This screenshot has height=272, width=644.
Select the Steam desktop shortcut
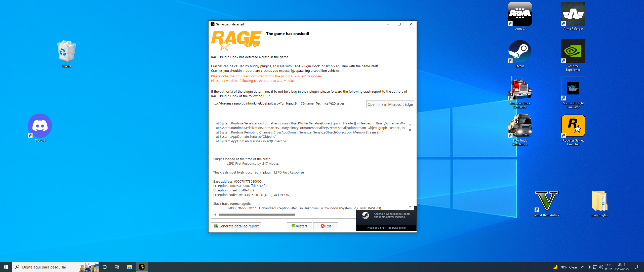click(520, 51)
